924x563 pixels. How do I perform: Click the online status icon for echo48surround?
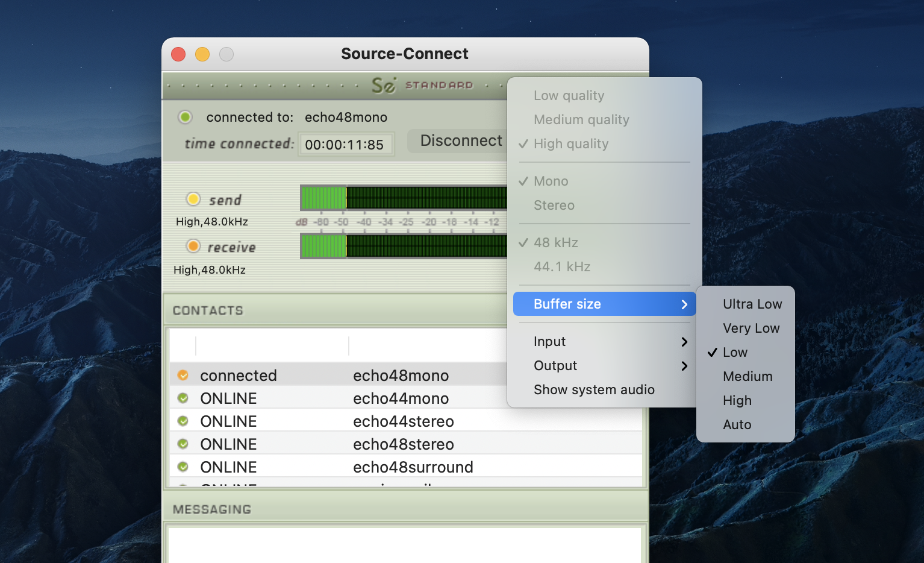183,467
